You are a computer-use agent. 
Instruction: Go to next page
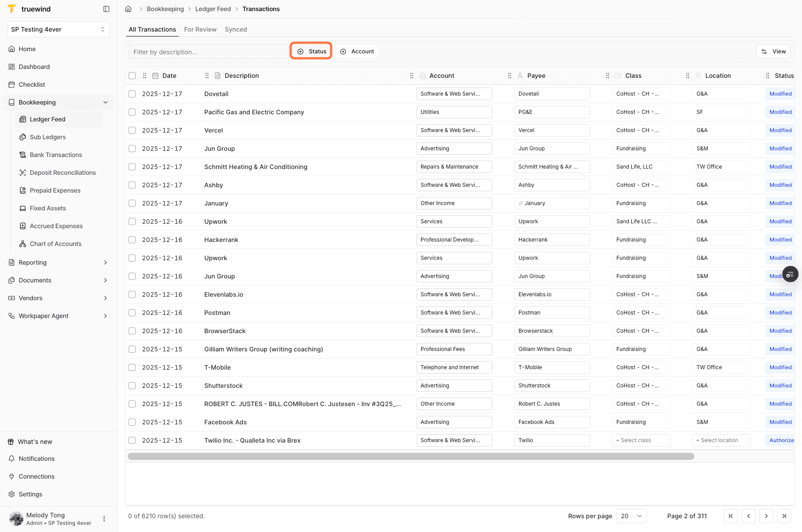click(x=766, y=516)
